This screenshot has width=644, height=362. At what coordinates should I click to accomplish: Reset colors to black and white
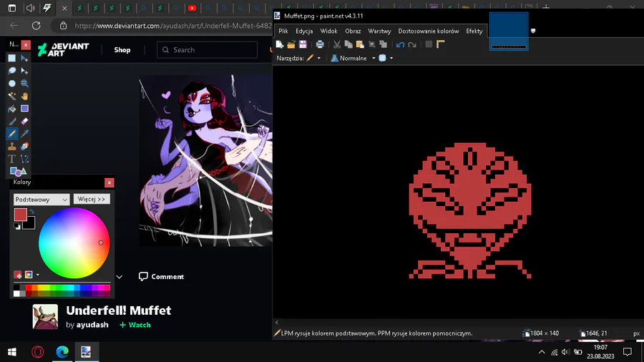pos(17,226)
